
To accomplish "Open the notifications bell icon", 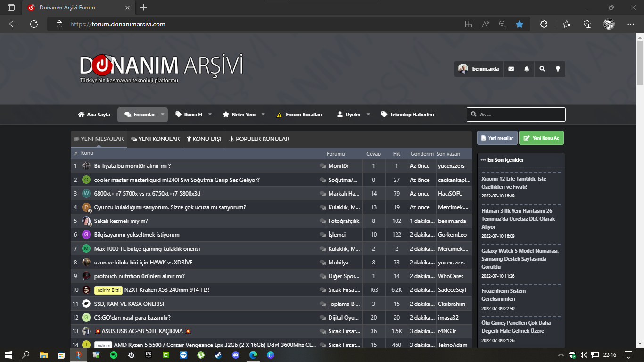I will pos(527,69).
